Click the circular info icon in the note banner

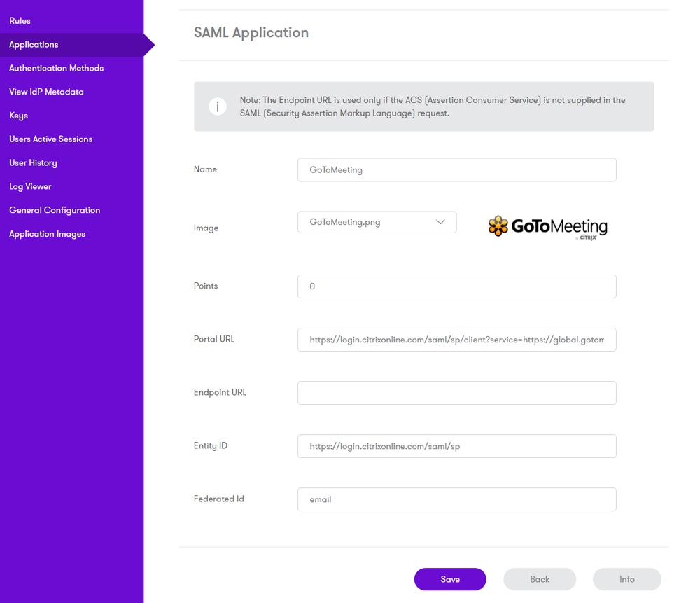point(217,106)
